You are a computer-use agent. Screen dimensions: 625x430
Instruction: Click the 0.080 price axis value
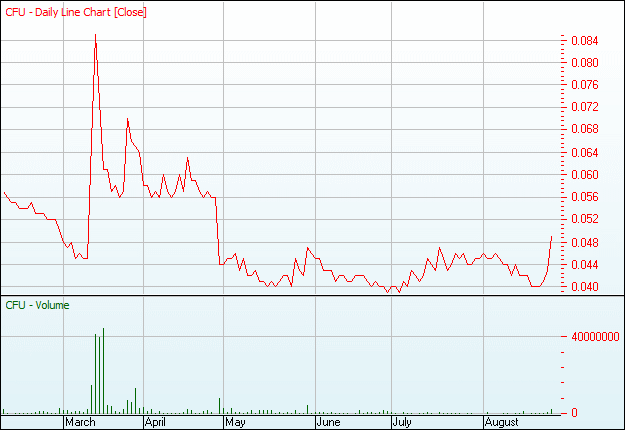(585, 63)
